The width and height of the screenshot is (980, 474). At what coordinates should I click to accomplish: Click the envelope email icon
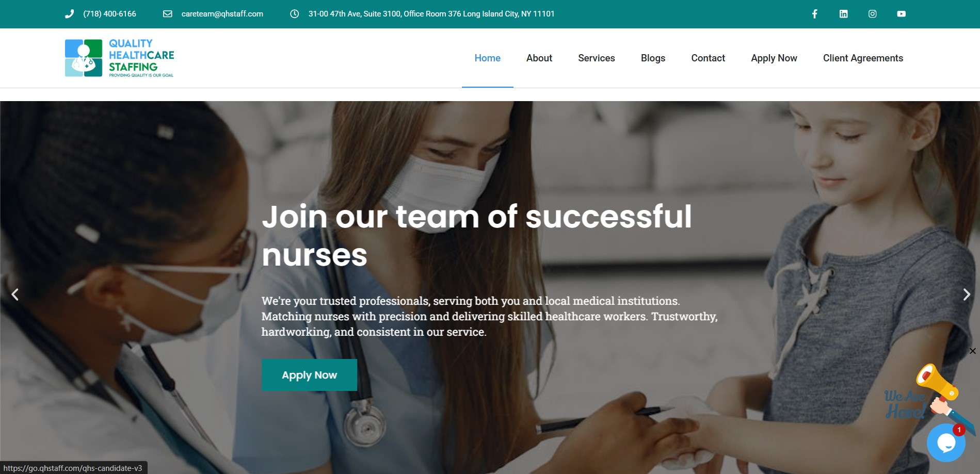(168, 14)
